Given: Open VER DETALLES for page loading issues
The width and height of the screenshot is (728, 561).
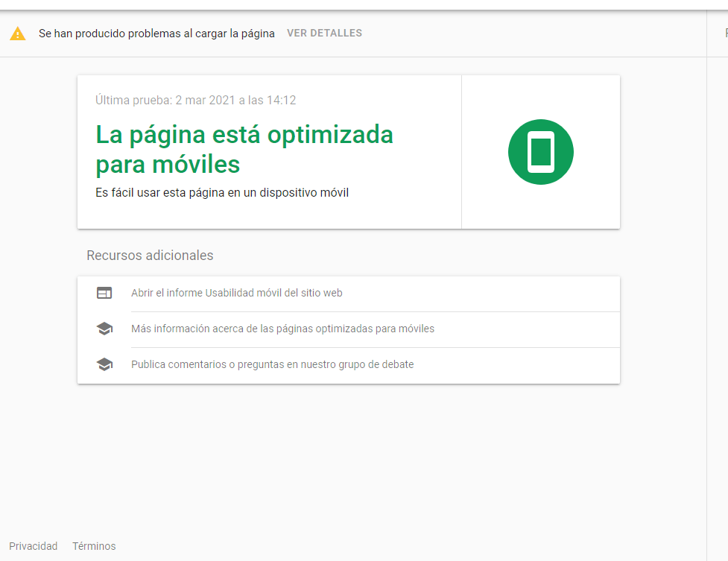Looking at the screenshot, I should (325, 34).
